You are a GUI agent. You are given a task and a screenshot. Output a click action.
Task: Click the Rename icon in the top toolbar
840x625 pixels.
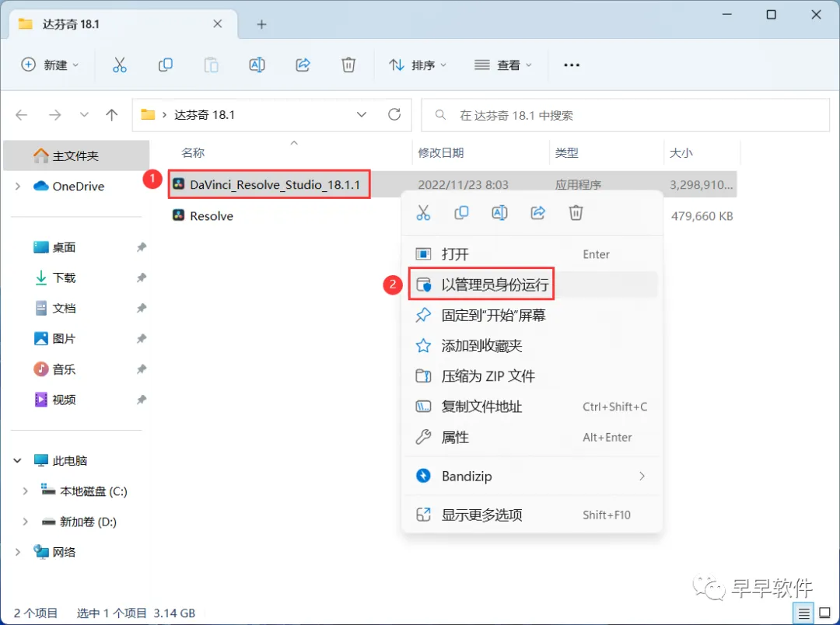pyautogui.click(x=257, y=65)
